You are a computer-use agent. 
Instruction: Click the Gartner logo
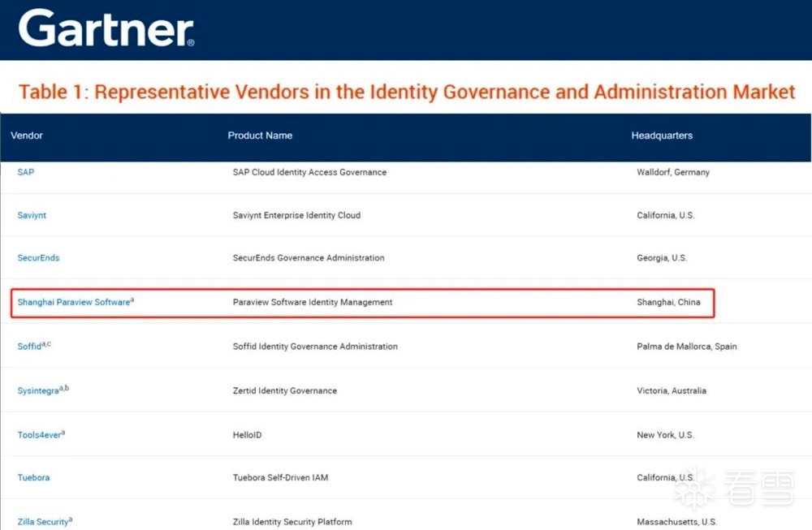pyautogui.click(x=106, y=28)
